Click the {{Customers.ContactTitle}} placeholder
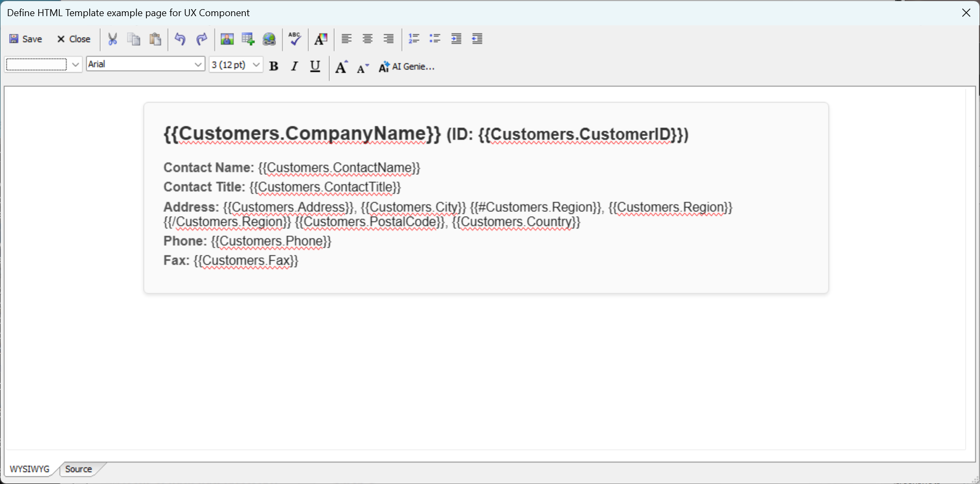Screen dimensions: 980x484 pos(325,187)
